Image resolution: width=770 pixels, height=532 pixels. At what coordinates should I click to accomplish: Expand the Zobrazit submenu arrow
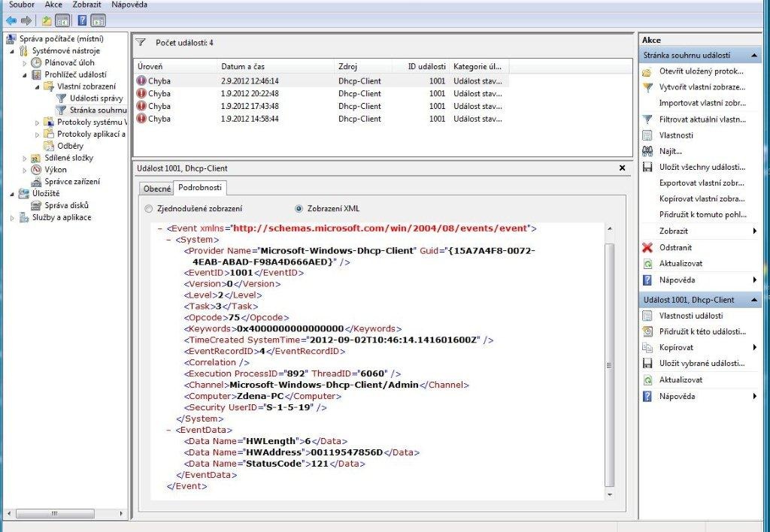(754, 231)
